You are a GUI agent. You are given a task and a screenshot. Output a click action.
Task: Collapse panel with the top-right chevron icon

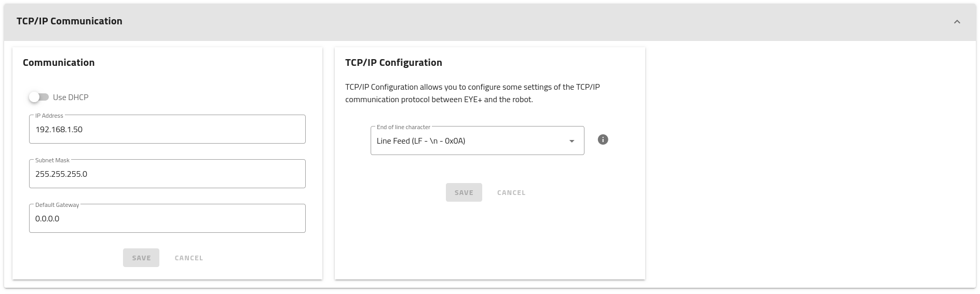coord(957,22)
